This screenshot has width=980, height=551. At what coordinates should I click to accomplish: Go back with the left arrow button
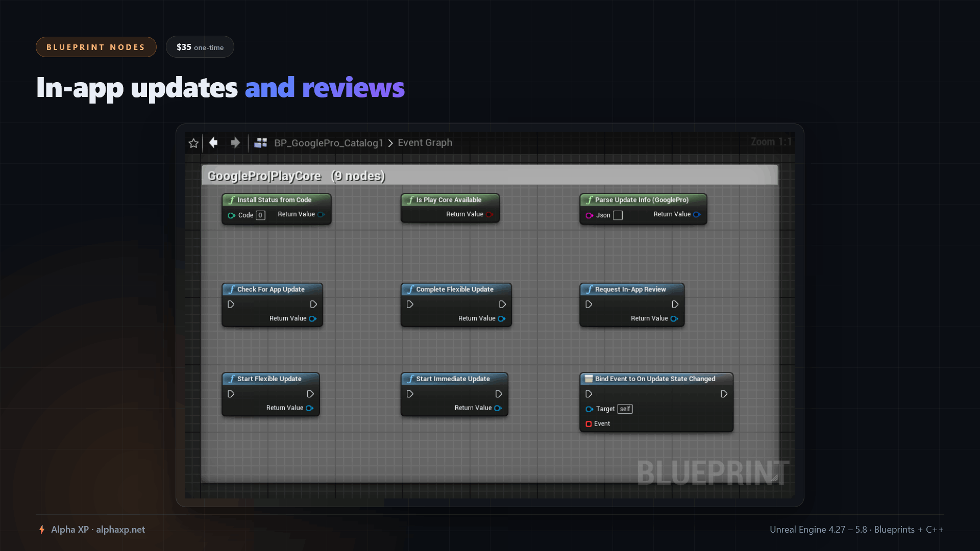(213, 143)
